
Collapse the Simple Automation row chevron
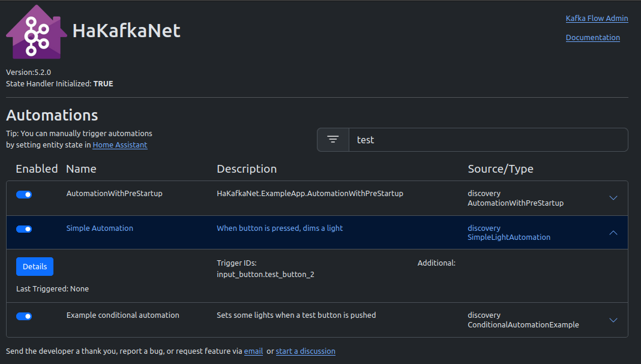pos(613,233)
